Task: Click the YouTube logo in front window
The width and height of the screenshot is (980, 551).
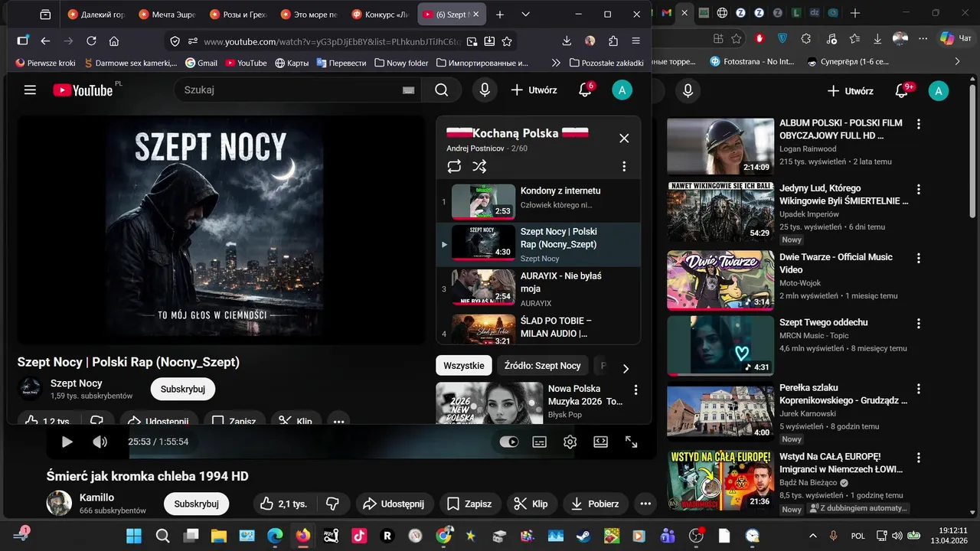Action: click(83, 90)
